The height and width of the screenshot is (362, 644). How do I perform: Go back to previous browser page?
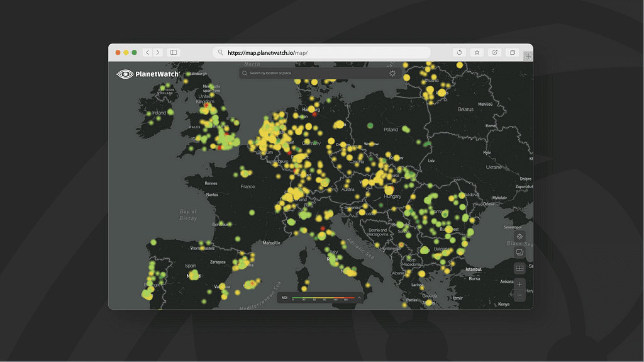[147, 53]
